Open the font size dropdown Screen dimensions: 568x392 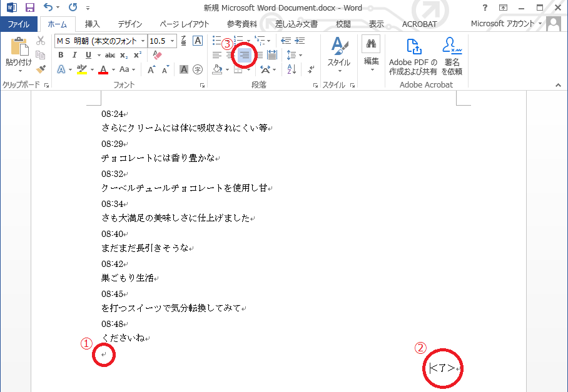tap(173, 41)
